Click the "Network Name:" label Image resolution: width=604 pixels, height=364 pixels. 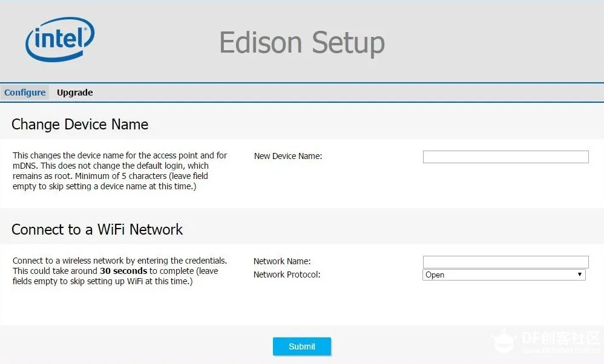(x=282, y=261)
